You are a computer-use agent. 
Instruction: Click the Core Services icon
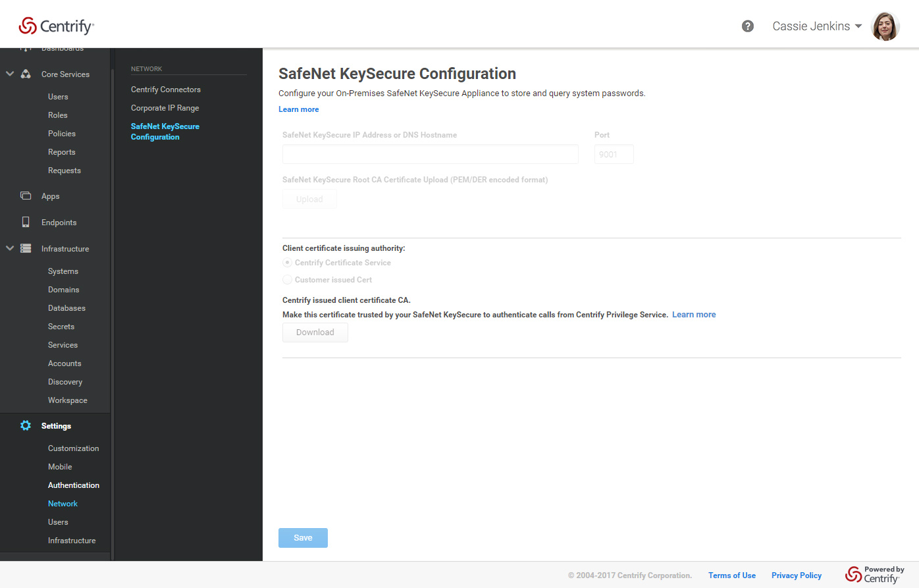[x=26, y=74]
